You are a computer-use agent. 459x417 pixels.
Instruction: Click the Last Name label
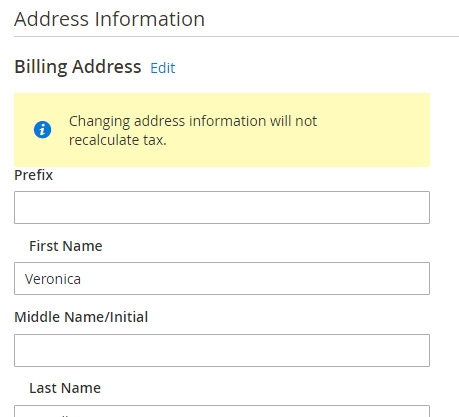pyautogui.click(x=65, y=388)
